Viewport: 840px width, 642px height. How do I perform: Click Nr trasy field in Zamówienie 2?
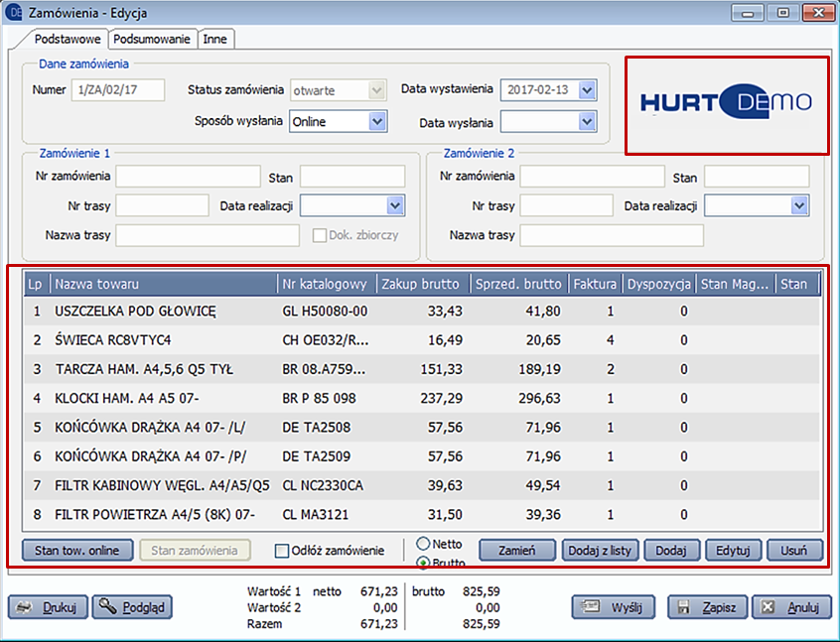pyautogui.click(x=567, y=205)
